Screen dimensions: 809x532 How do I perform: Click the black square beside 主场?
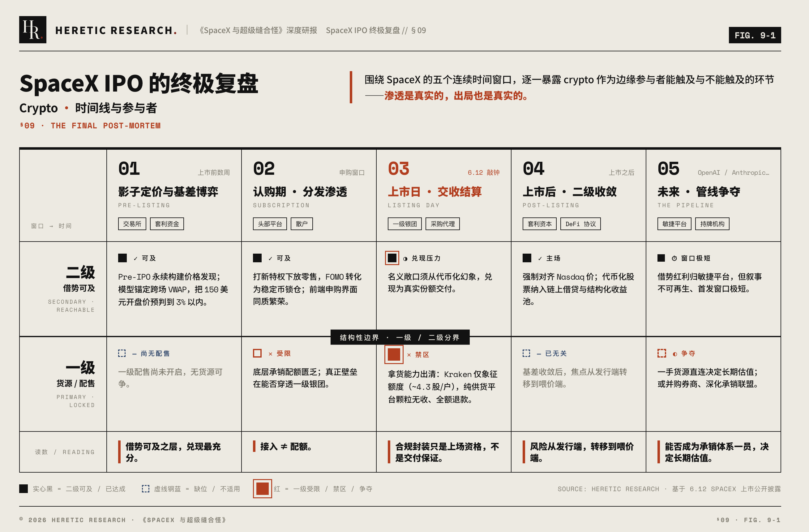pos(527,258)
